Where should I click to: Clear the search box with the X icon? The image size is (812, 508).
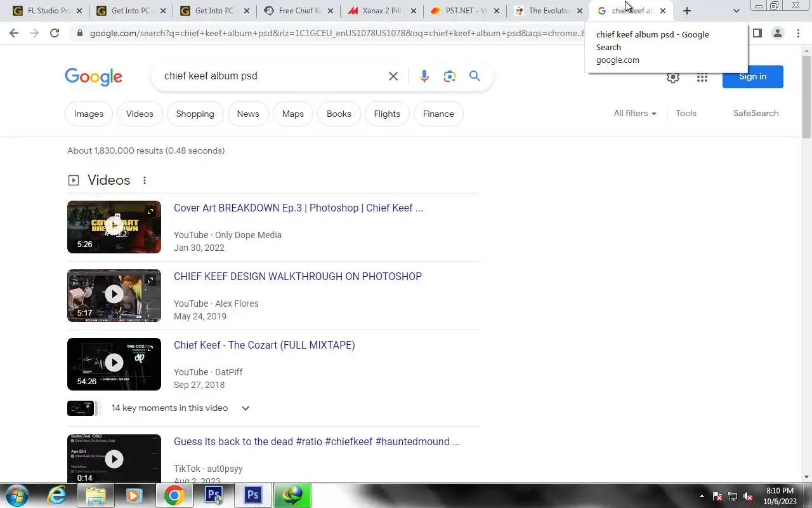[393, 76]
